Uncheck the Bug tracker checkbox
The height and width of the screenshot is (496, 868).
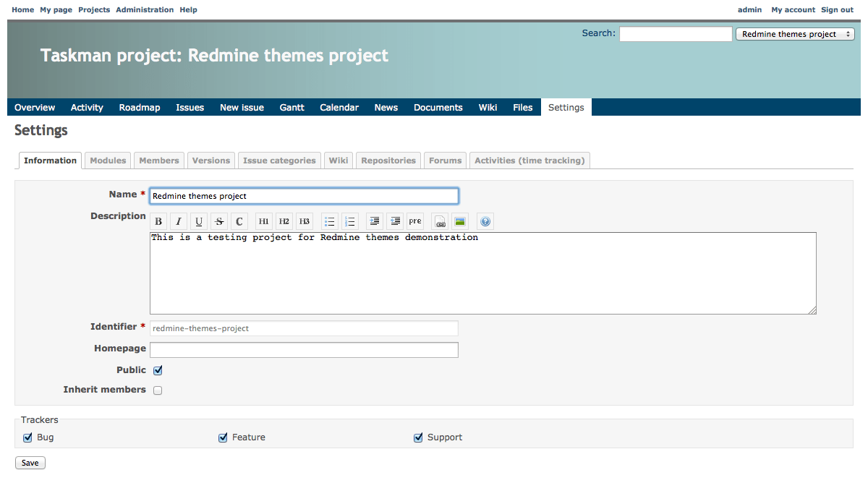click(28, 437)
